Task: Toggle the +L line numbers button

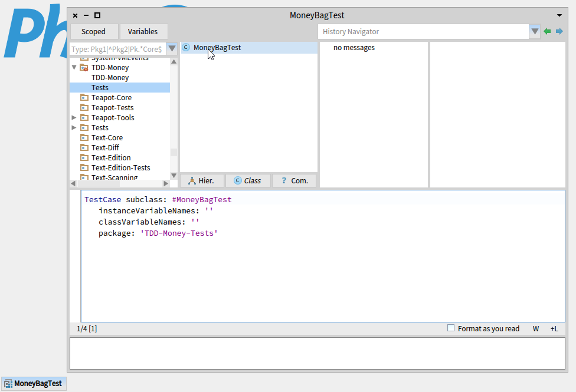Action: coord(554,328)
